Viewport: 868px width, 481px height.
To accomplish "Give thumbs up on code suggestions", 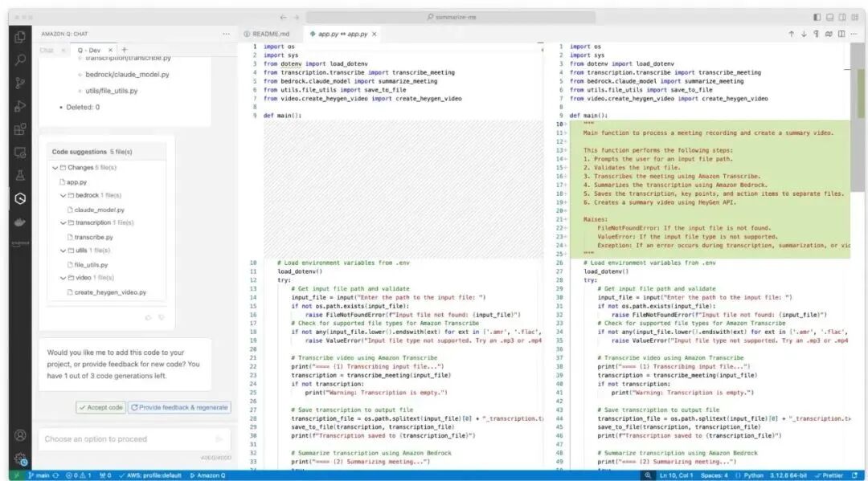I will (x=148, y=317).
